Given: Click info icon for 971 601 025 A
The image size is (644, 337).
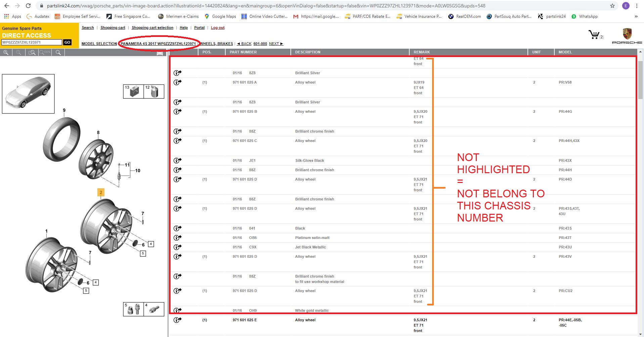Looking at the screenshot, I should (177, 82).
